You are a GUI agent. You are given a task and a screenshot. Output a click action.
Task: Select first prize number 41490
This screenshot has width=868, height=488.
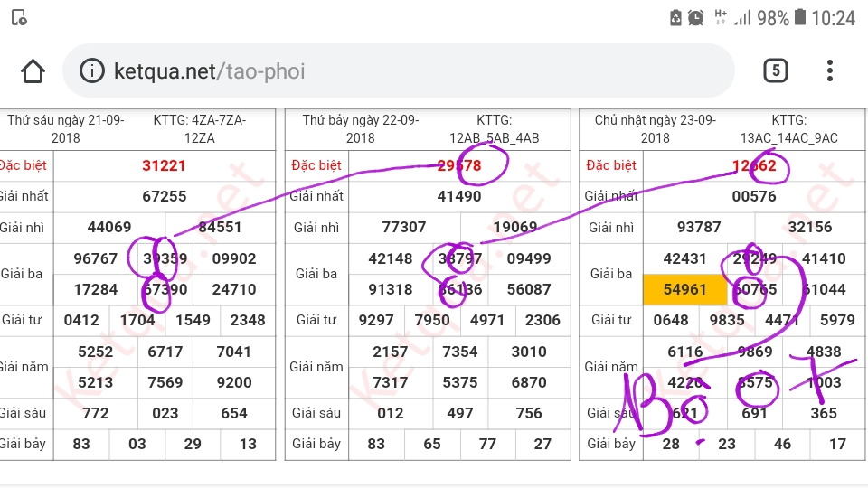459,196
